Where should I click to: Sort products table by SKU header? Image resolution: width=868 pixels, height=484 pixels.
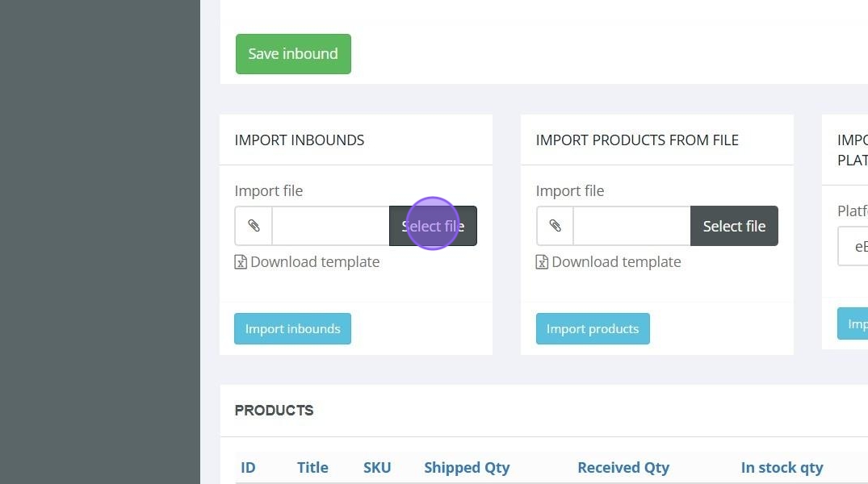377,467
